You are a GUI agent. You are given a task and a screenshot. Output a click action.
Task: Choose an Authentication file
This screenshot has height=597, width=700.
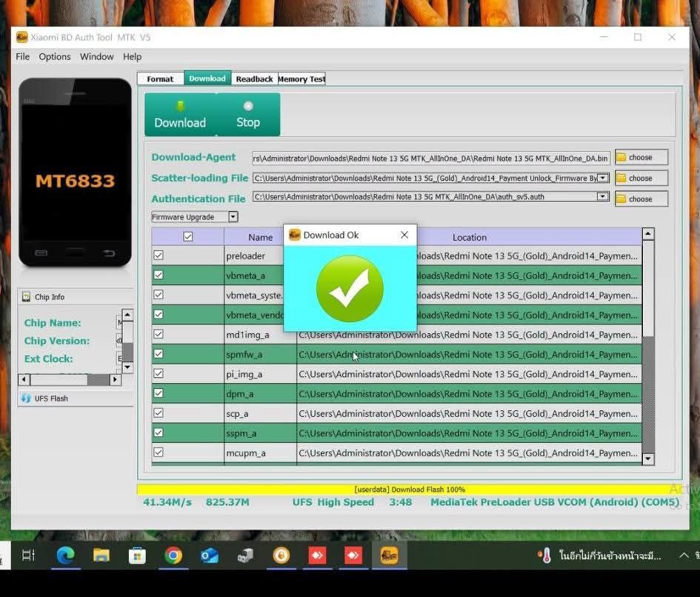[x=641, y=199]
